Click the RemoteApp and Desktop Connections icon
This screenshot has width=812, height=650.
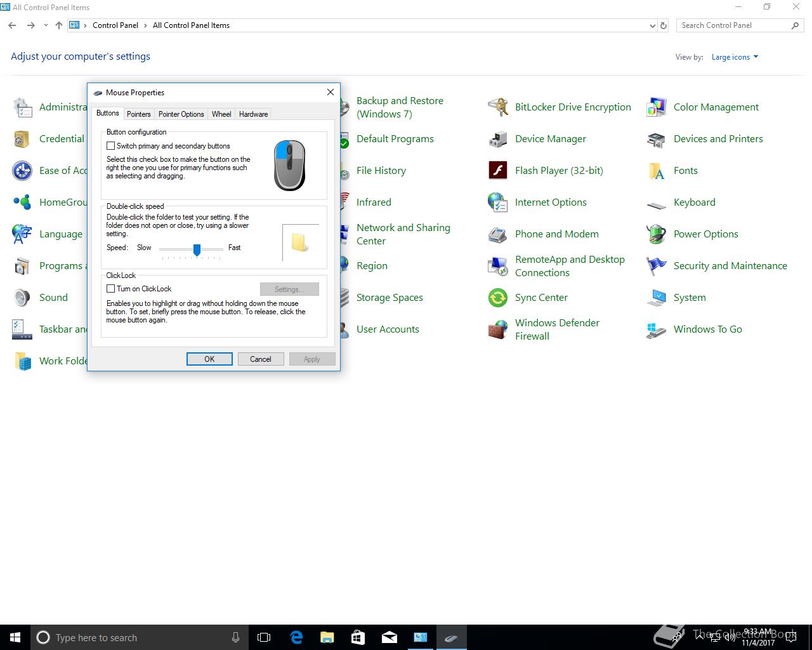click(497, 266)
